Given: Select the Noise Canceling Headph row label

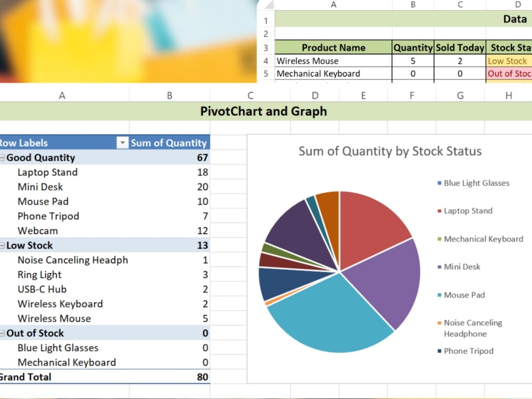Looking at the screenshot, I should click(72, 260).
